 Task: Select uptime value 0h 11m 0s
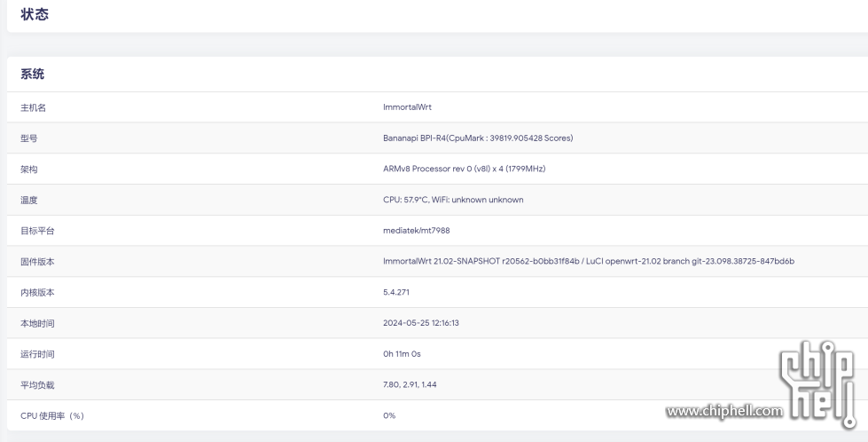click(402, 354)
